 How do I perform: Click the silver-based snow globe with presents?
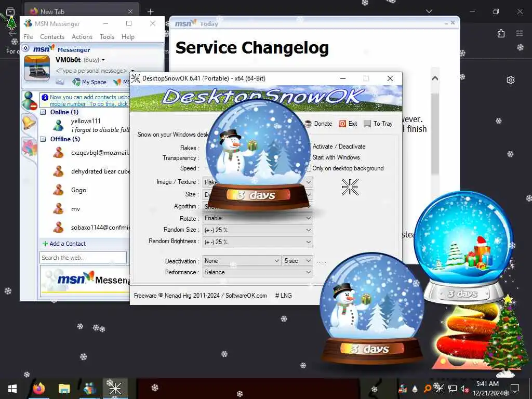463,247
